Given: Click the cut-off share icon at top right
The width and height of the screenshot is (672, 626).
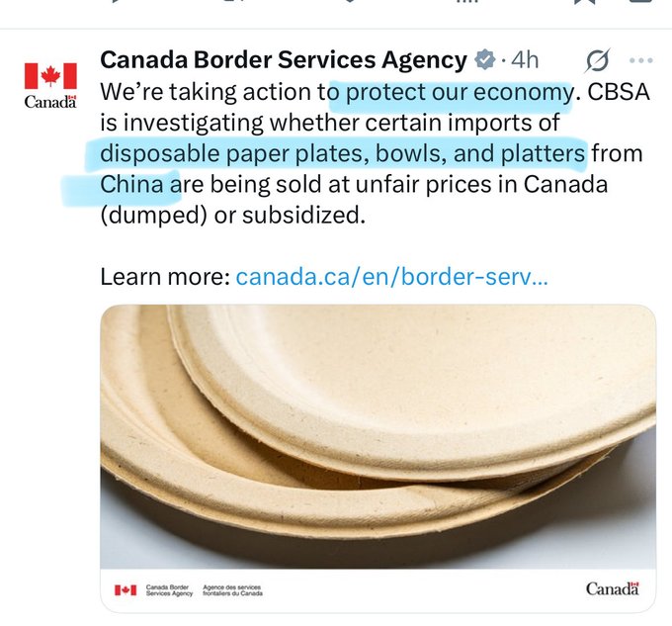Looking at the screenshot, I should [x=642, y=4].
